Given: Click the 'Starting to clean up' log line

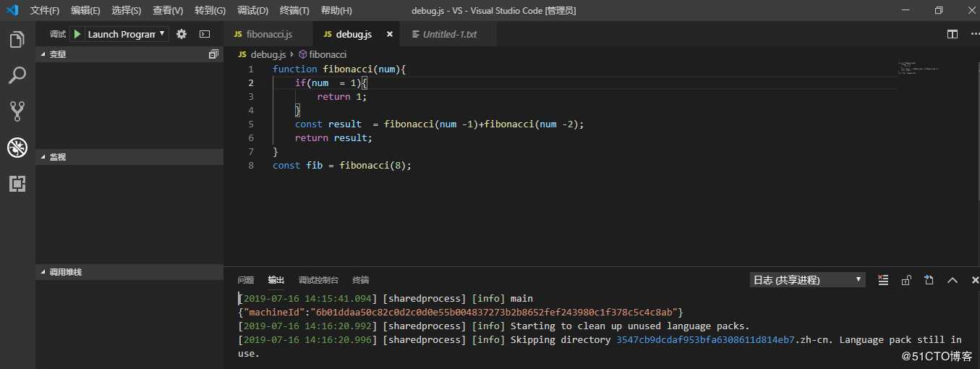Looking at the screenshot, I should pos(494,326).
